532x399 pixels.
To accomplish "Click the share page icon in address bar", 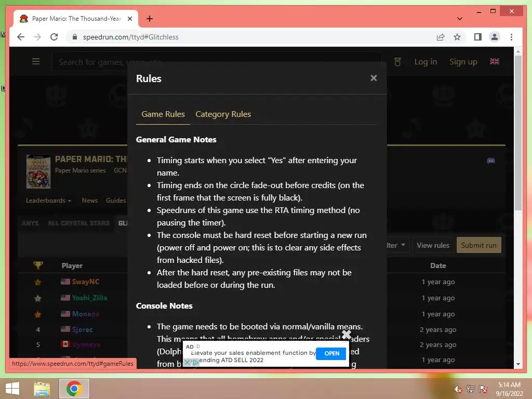I will tap(441, 37).
